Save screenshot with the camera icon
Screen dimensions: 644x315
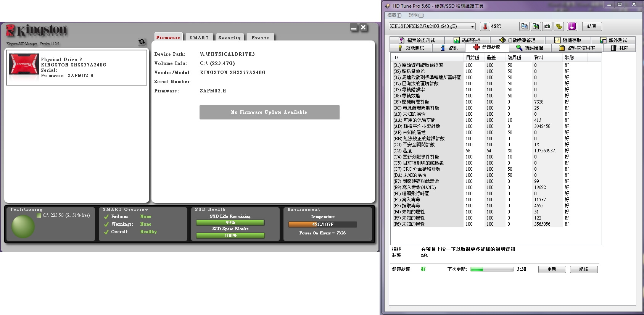(547, 26)
